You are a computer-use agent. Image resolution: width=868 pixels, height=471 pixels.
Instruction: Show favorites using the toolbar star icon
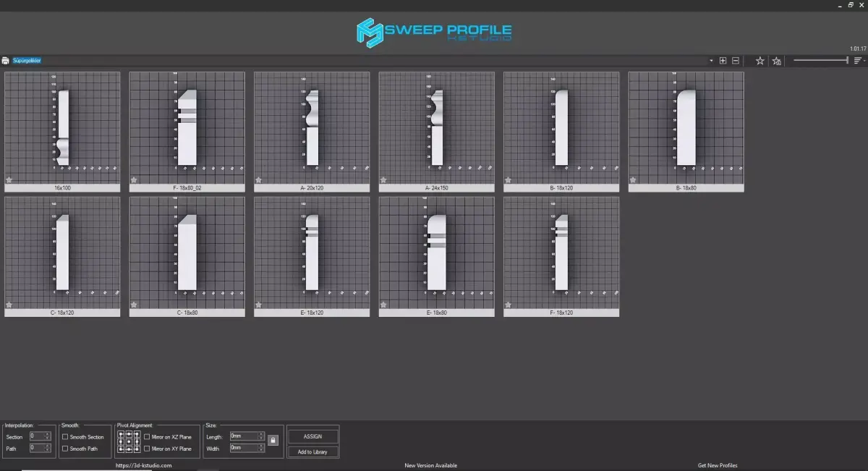pos(760,61)
